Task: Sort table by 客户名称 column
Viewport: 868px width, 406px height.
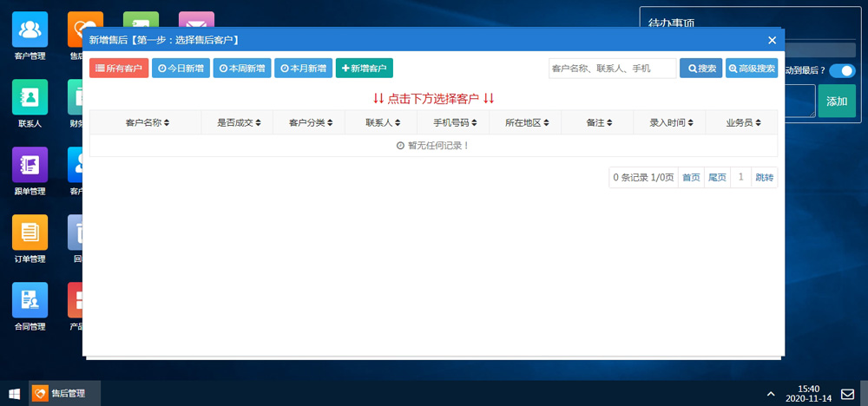Action: 147,123
